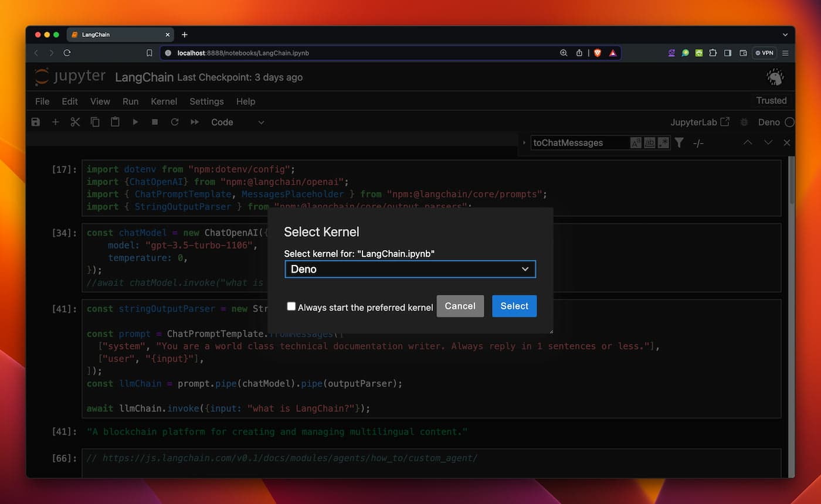The image size is (821, 504).
Task: Click the Cancel button in Select Kernel dialog
Action: pyautogui.click(x=460, y=306)
